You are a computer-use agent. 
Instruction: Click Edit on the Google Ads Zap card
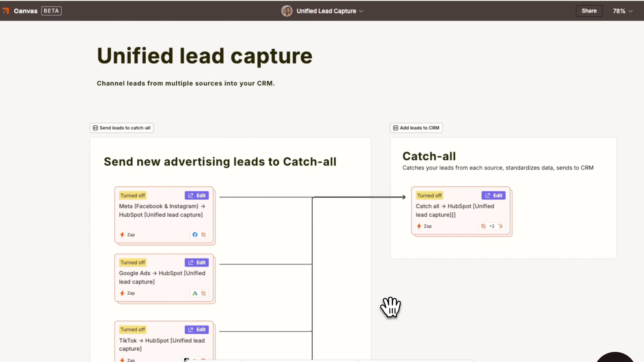click(x=196, y=263)
